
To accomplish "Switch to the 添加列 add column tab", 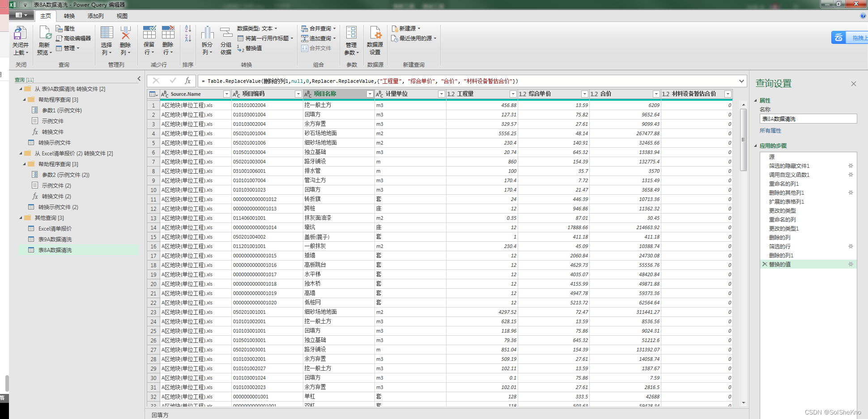I will [x=95, y=16].
